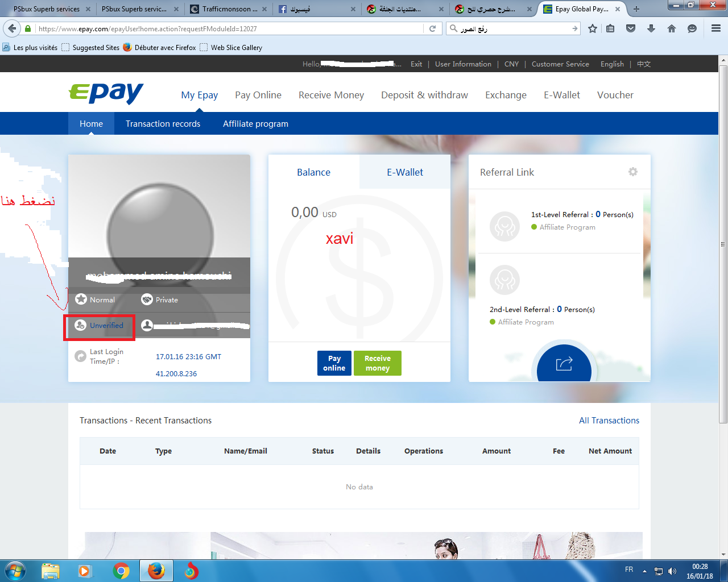Reload the page with the refresh icon
Image resolution: width=728 pixels, height=582 pixels.
click(x=432, y=28)
